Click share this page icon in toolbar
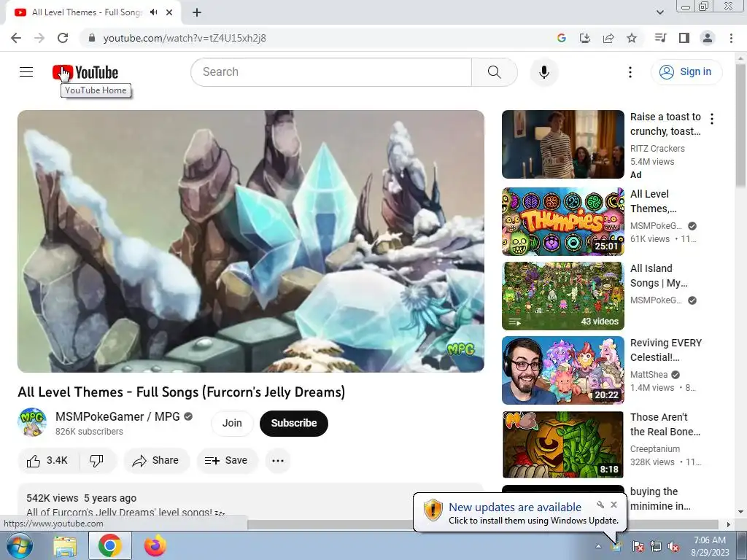 coord(608,38)
